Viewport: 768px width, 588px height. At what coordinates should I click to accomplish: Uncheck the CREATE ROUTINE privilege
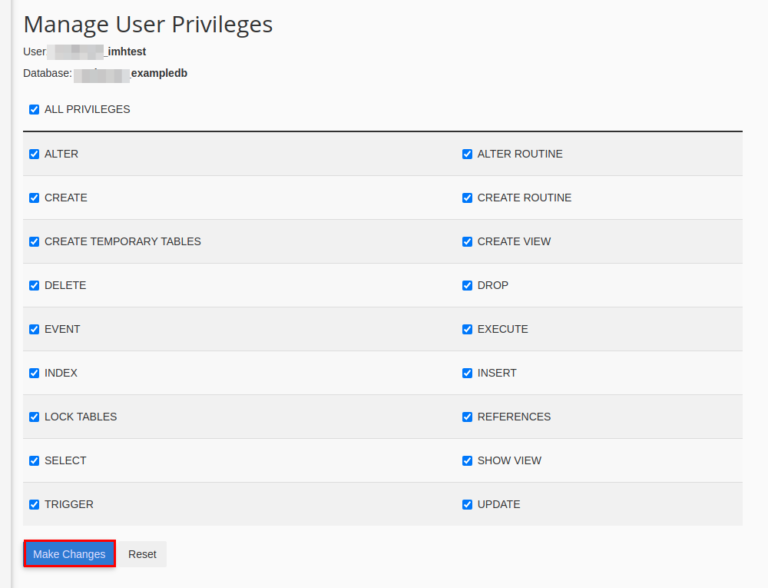coord(467,198)
